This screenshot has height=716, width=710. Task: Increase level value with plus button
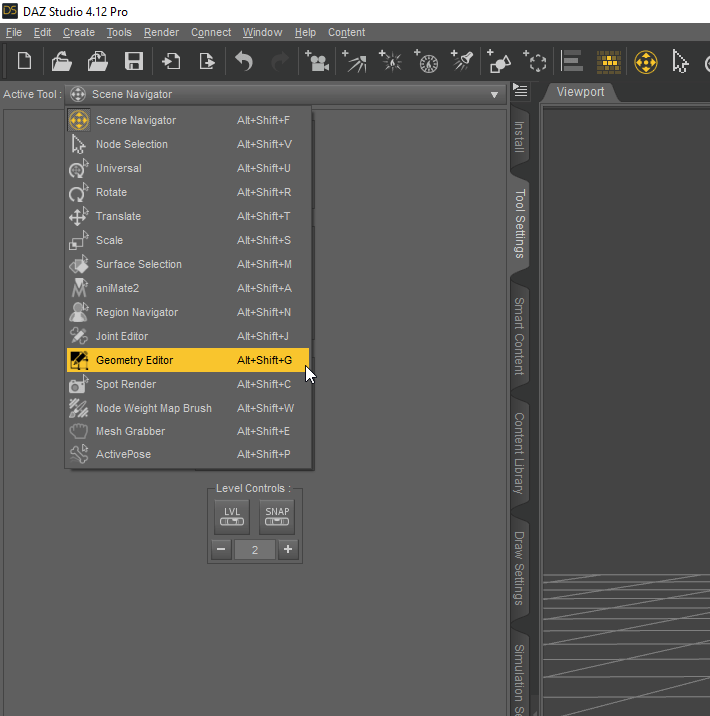[288, 549]
